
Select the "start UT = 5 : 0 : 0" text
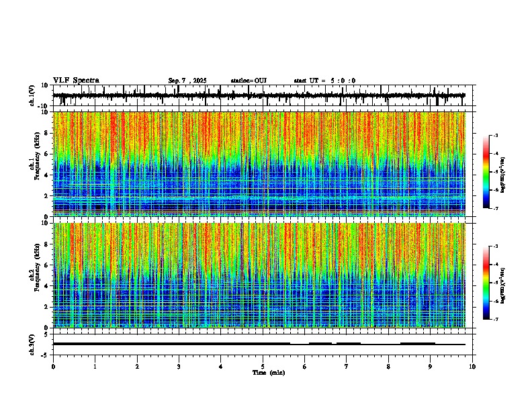click(324, 81)
